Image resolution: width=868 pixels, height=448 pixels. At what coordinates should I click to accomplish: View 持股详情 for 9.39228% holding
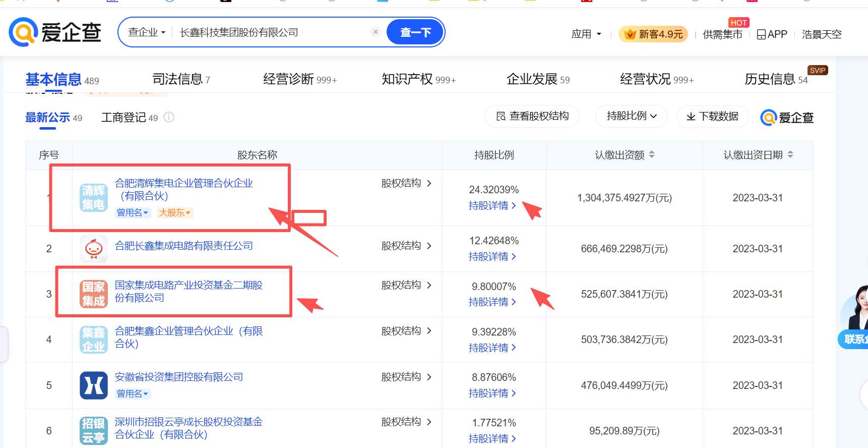(x=492, y=348)
